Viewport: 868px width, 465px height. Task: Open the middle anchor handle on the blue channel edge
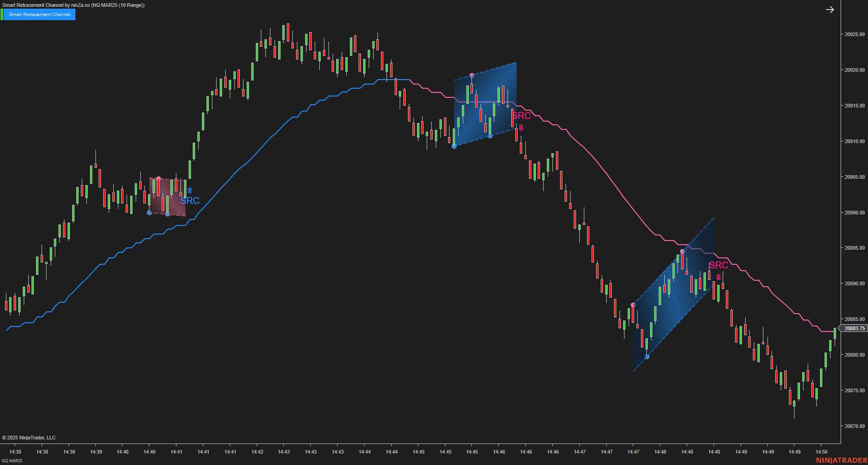click(x=489, y=135)
